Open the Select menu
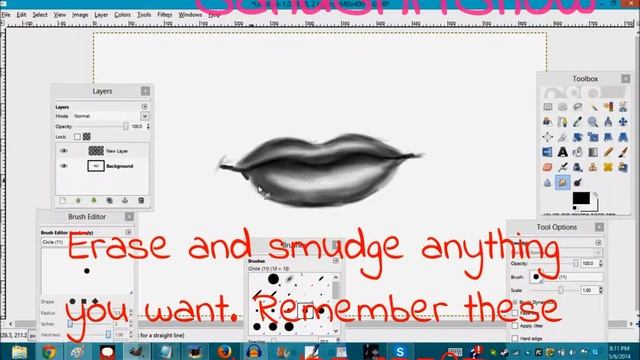 pos(40,15)
